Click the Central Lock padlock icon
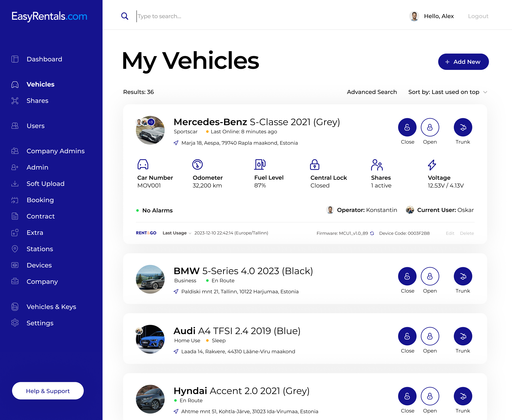Screen dimensions: 512x420 tap(315, 165)
